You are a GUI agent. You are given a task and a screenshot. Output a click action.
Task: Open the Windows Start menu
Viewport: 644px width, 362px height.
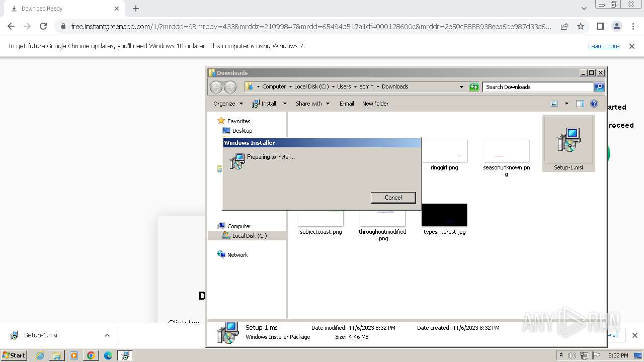(14, 355)
